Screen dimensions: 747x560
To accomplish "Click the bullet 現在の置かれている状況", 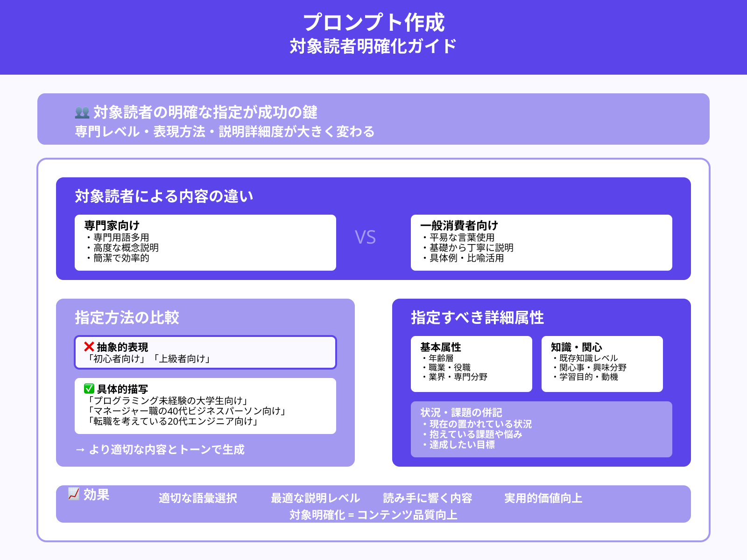I will (x=476, y=424).
